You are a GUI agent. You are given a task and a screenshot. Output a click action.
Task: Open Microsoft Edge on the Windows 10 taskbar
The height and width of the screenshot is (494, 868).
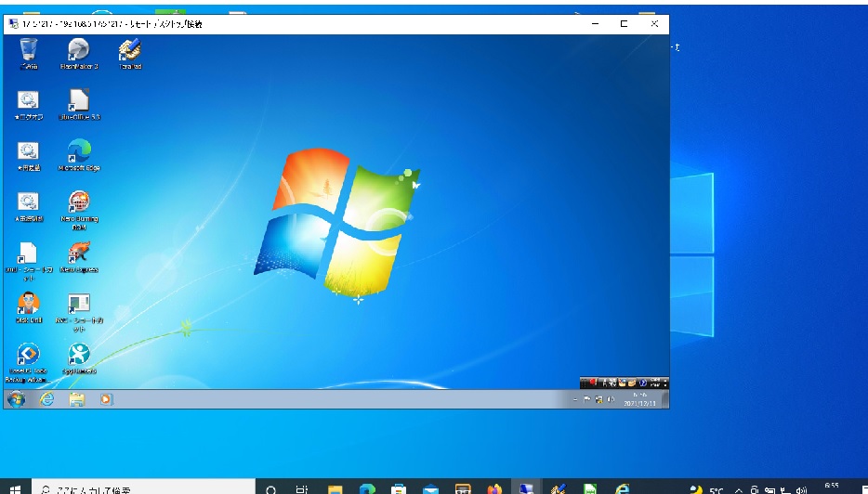click(x=367, y=489)
